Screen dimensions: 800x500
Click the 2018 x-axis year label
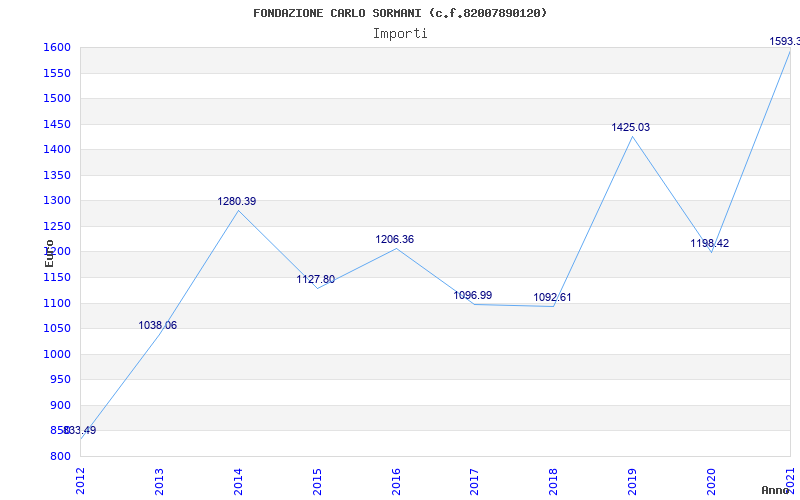tap(554, 481)
